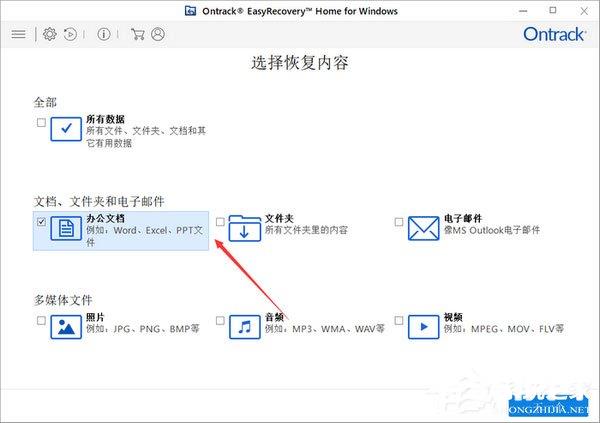The image size is (600, 423).
Task: Click the 视频 play icon
Action: click(424, 327)
